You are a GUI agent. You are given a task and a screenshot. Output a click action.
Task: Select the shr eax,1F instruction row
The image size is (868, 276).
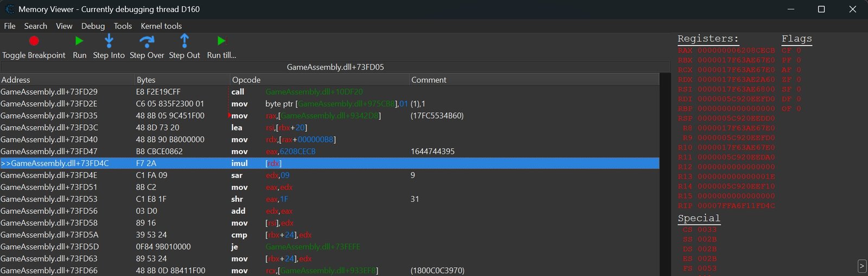(329, 199)
